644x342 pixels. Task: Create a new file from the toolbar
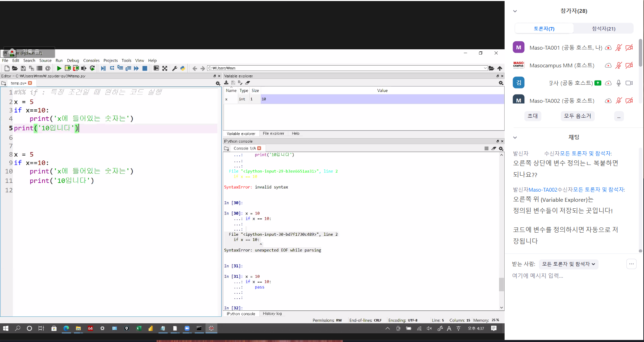point(7,68)
